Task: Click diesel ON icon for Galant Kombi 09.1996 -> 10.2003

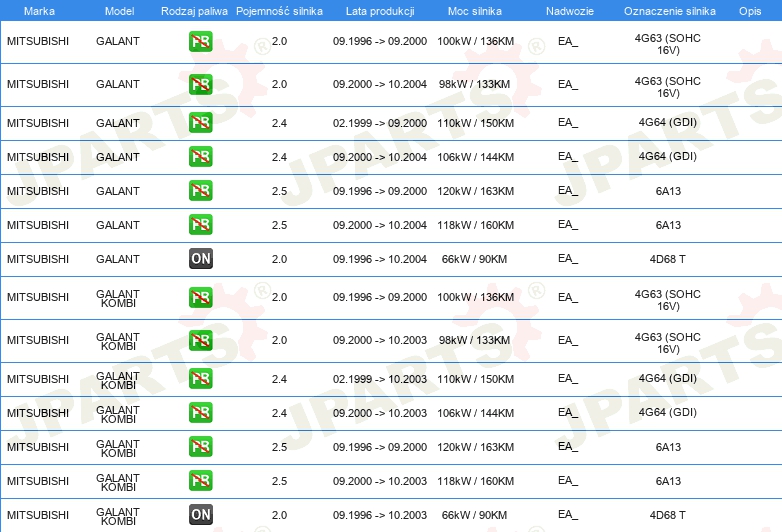Action: point(200,515)
